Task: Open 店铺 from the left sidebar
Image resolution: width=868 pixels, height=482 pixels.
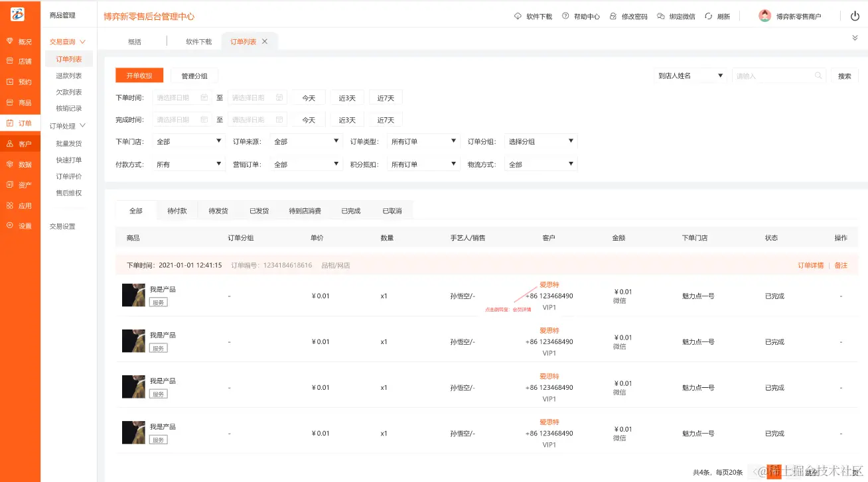Action: (x=20, y=61)
